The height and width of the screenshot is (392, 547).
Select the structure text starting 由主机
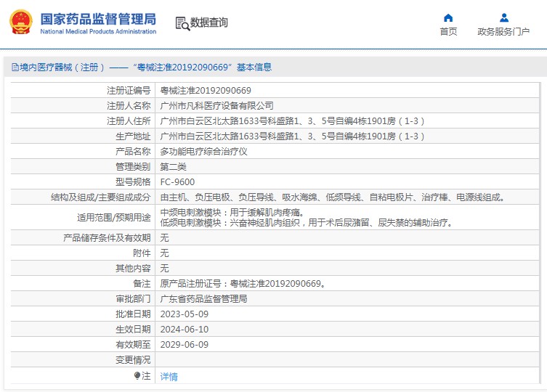coord(333,197)
